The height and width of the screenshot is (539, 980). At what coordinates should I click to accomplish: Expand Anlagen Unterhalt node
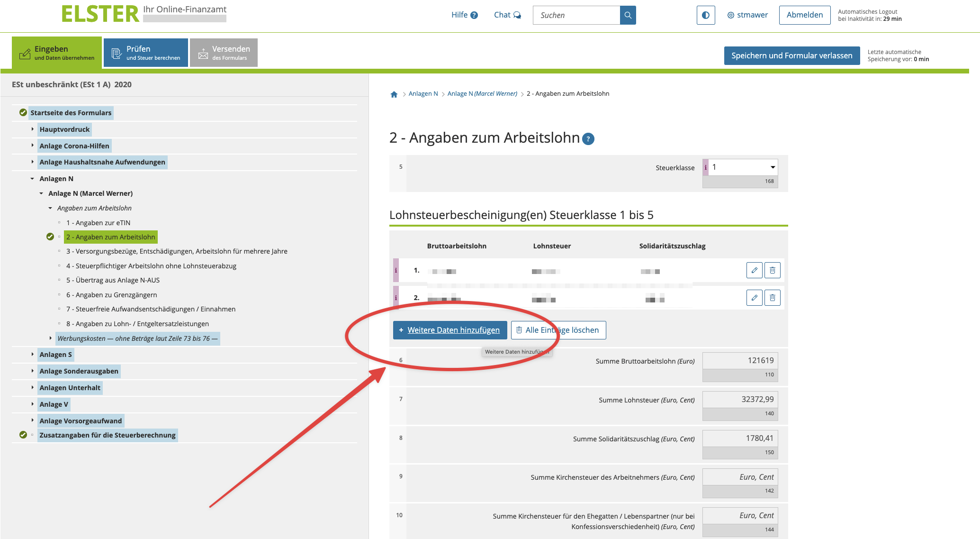(32, 387)
